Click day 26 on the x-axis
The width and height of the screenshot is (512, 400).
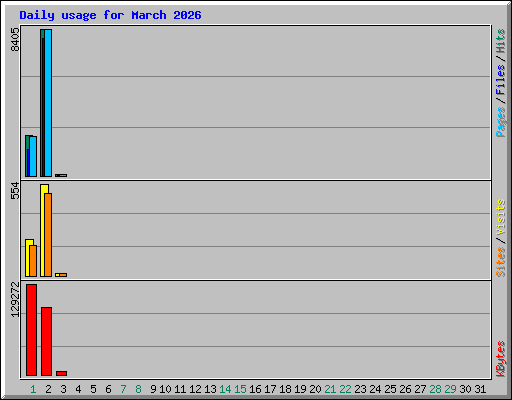click(405, 389)
